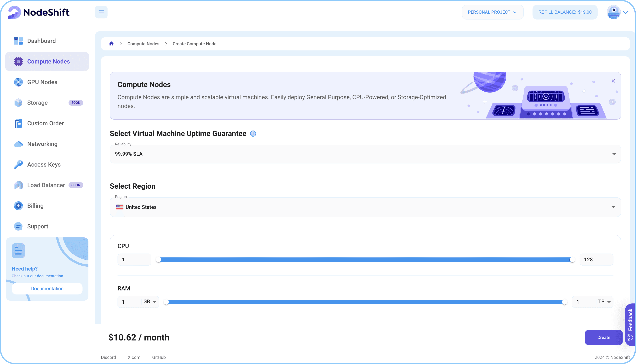636x364 pixels.
Task: Open the RAM maximum TB unit dropdown
Action: pyautogui.click(x=604, y=302)
